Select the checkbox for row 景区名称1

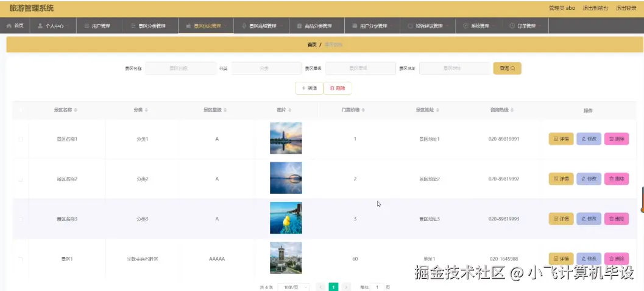pos(21,139)
